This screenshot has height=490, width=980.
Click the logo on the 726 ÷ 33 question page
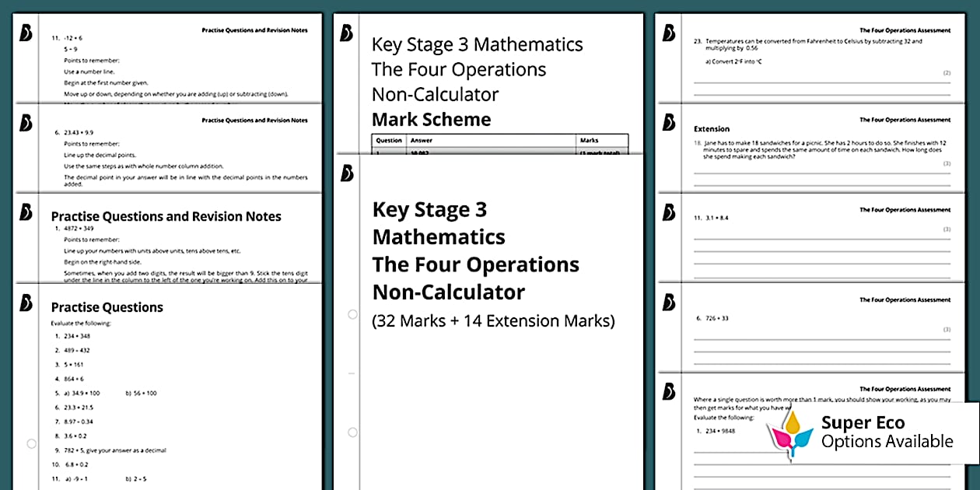pos(668,303)
